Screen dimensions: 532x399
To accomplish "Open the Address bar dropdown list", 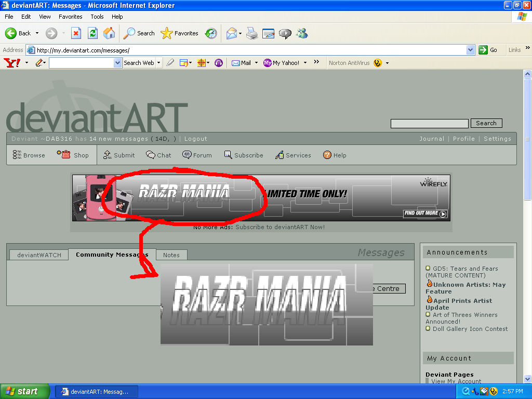I will [471, 50].
